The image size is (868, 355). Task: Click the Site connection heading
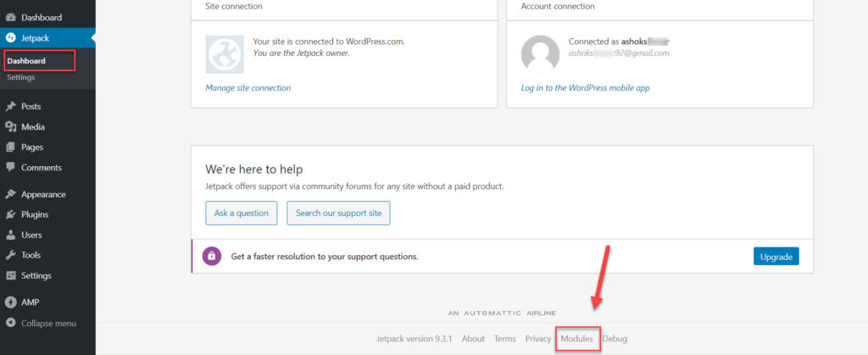click(234, 7)
